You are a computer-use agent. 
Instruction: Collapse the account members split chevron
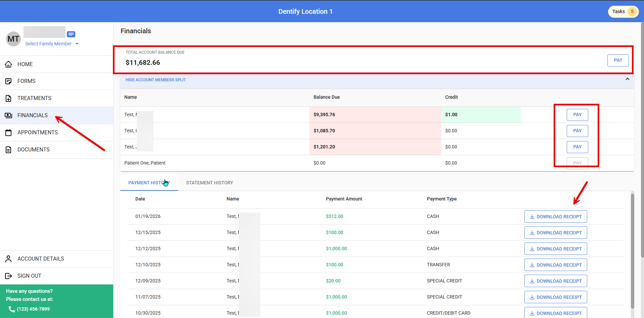[627, 79]
